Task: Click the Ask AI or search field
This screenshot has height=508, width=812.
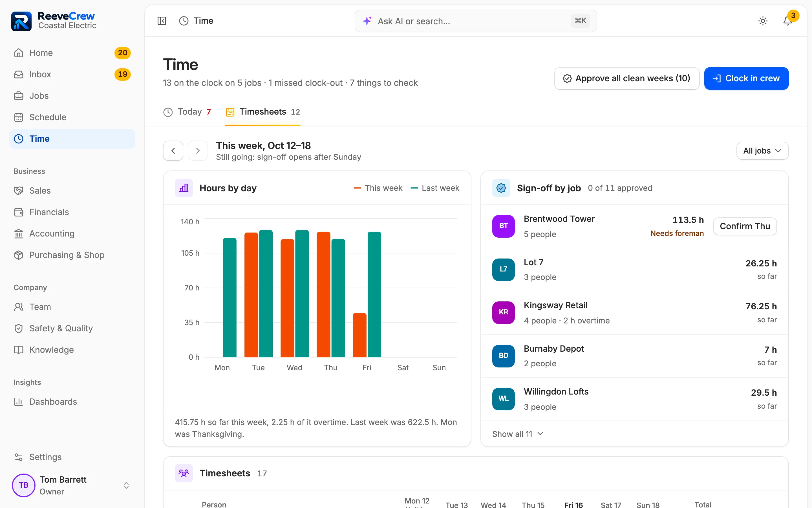Action: click(x=475, y=21)
